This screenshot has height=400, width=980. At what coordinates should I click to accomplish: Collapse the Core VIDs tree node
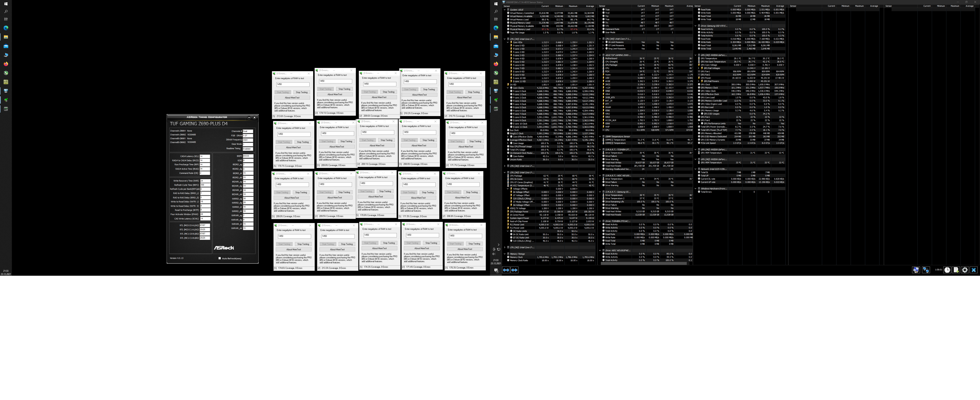(508, 42)
